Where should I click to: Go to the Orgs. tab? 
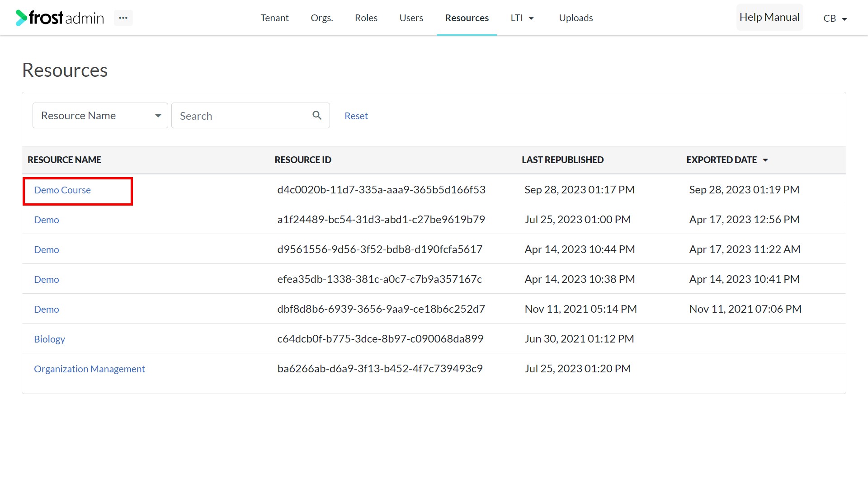coord(322,18)
